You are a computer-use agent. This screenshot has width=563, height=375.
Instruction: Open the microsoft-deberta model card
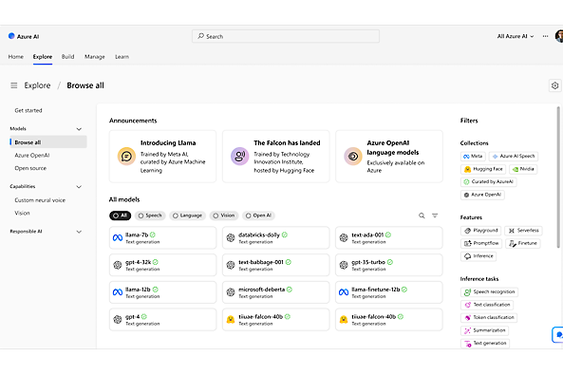tap(276, 292)
